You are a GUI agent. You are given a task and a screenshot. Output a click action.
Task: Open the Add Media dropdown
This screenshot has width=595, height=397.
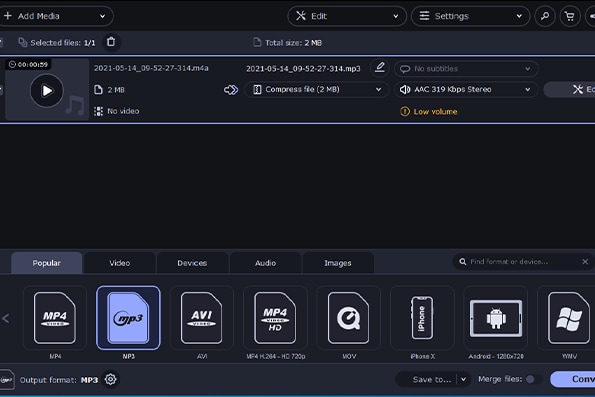pyautogui.click(x=56, y=16)
